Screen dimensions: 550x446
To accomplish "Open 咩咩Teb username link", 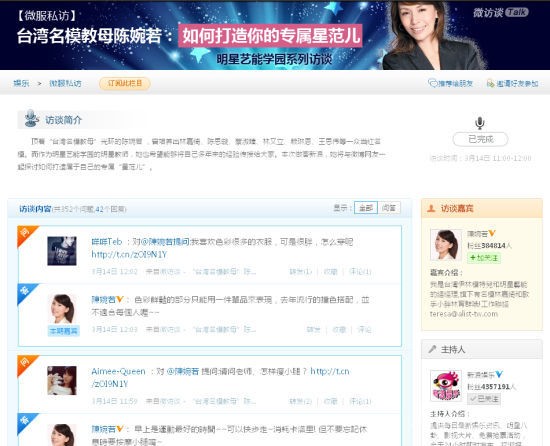I will pyautogui.click(x=107, y=242).
